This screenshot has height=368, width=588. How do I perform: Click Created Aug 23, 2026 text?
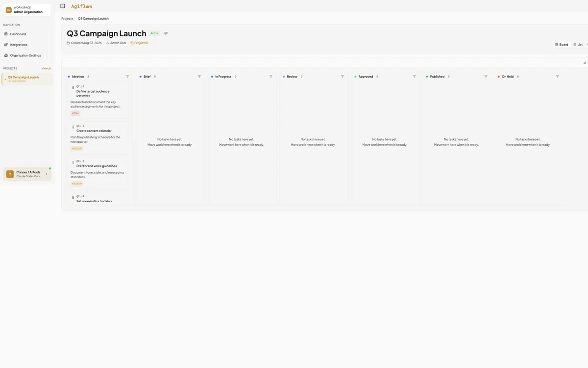[86, 43]
